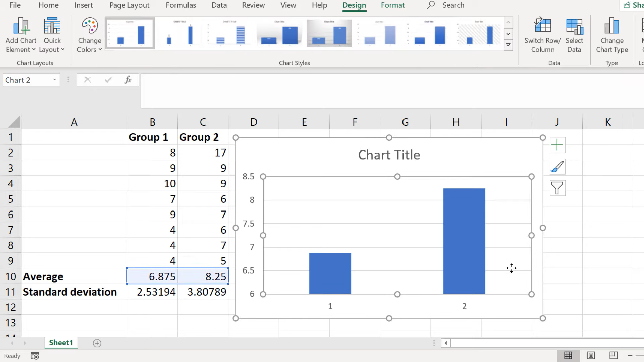Switch to Page Break Preview in status bar
The height and width of the screenshot is (362, 644).
coord(613,356)
